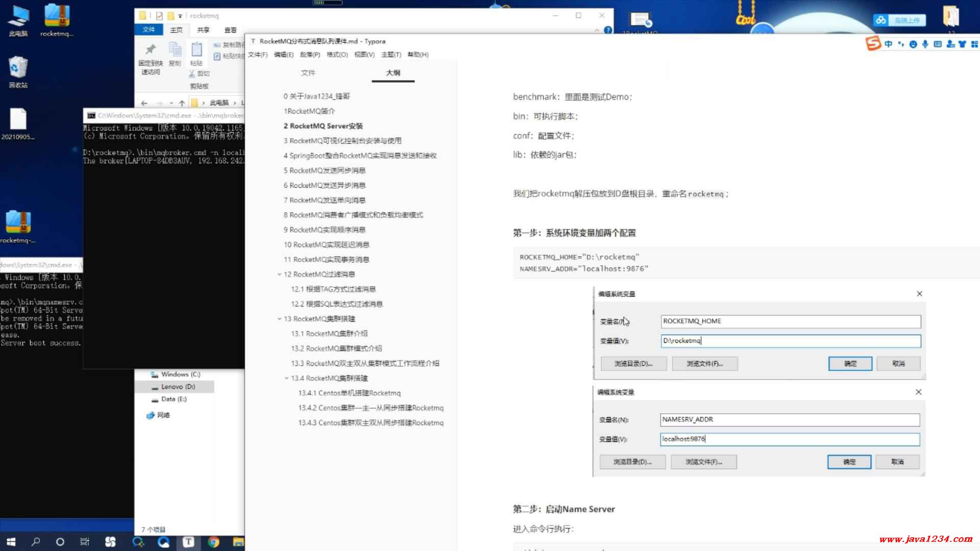Click the Explorer ribbon collapse chevron
This screenshot has height=551, width=980.
597,31
